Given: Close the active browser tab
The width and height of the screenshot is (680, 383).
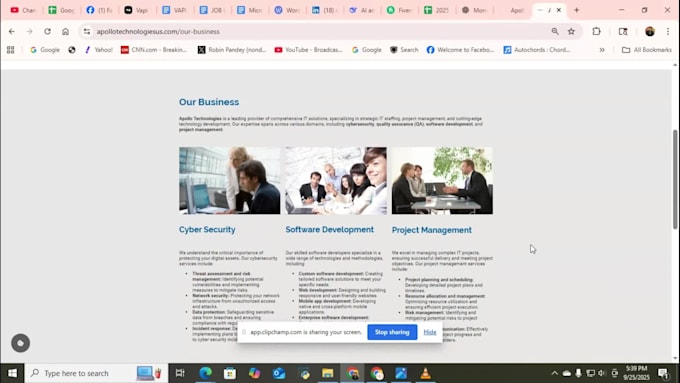Looking at the screenshot, I should pos(559,10).
